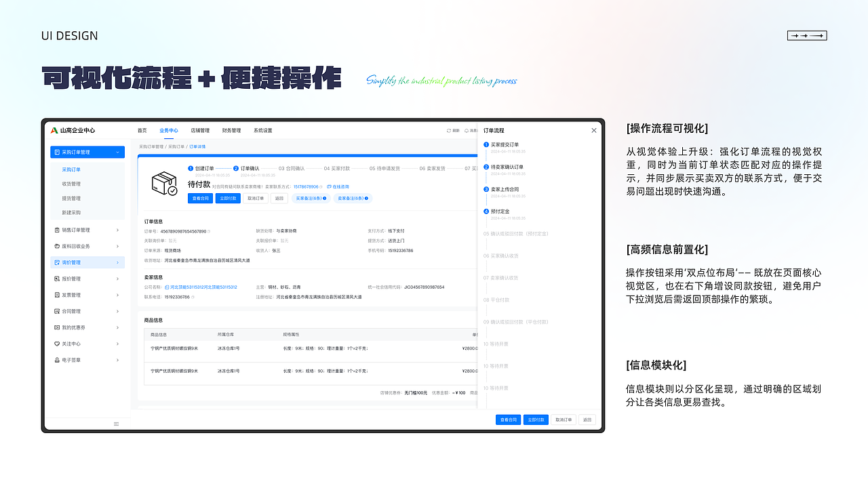Click the refresh icon beside 刷新

click(448, 131)
